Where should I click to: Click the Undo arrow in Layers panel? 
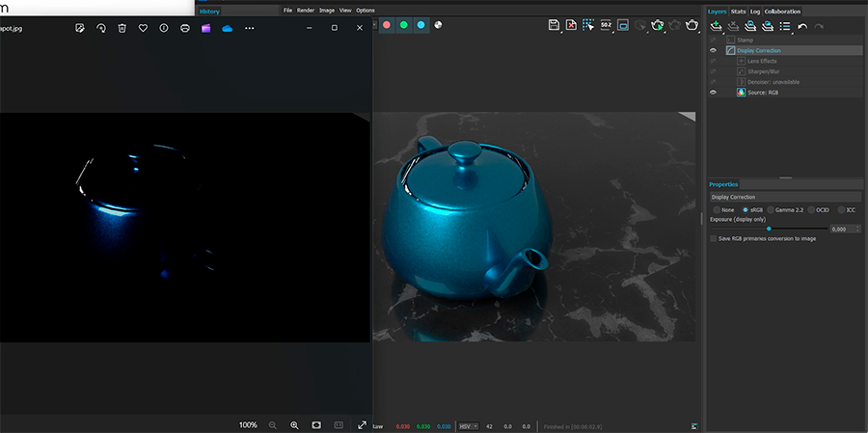[802, 26]
